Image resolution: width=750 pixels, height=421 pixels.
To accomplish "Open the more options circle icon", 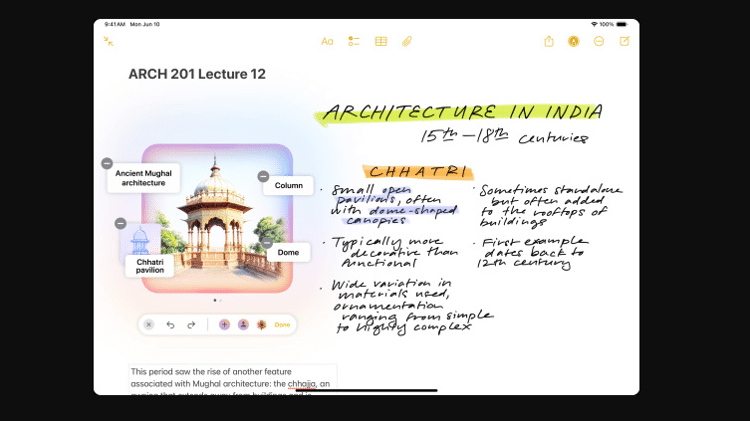I will pyautogui.click(x=599, y=42).
